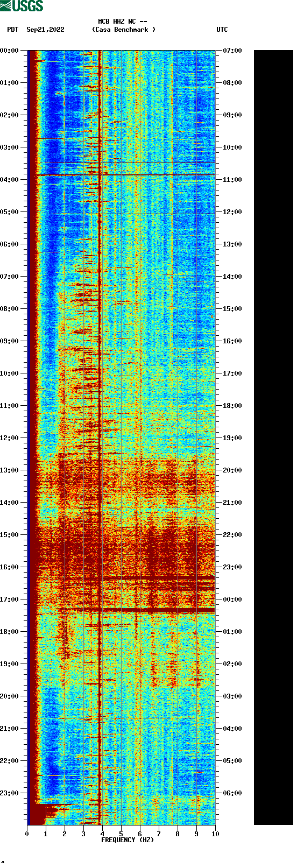Image resolution: width=297 pixels, height=868 pixels.
Task: Click UTC time label 09:00
Action: [x=232, y=115]
